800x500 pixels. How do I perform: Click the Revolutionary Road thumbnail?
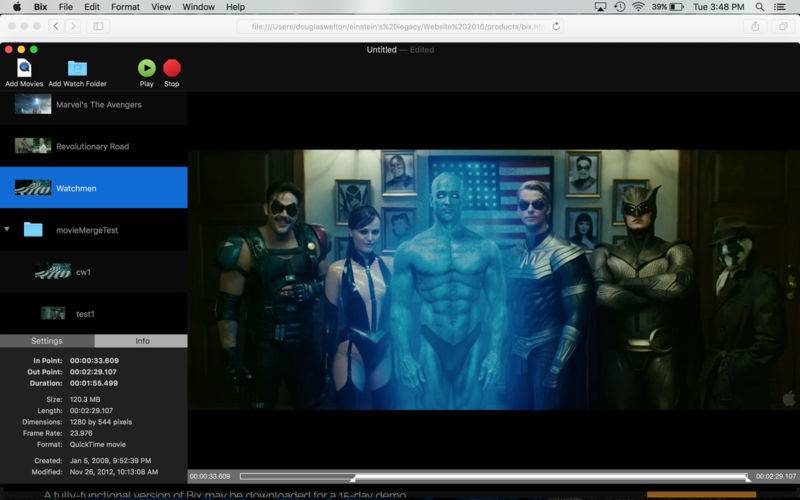tap(33, 146)
